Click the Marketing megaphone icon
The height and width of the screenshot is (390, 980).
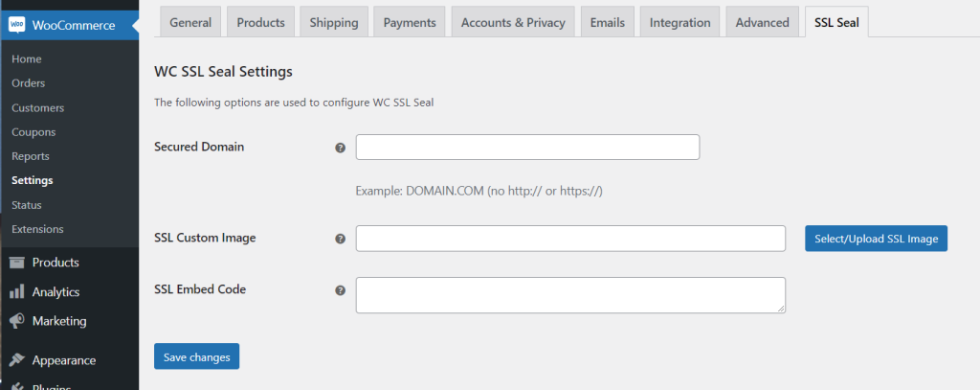tap(17, 321)
